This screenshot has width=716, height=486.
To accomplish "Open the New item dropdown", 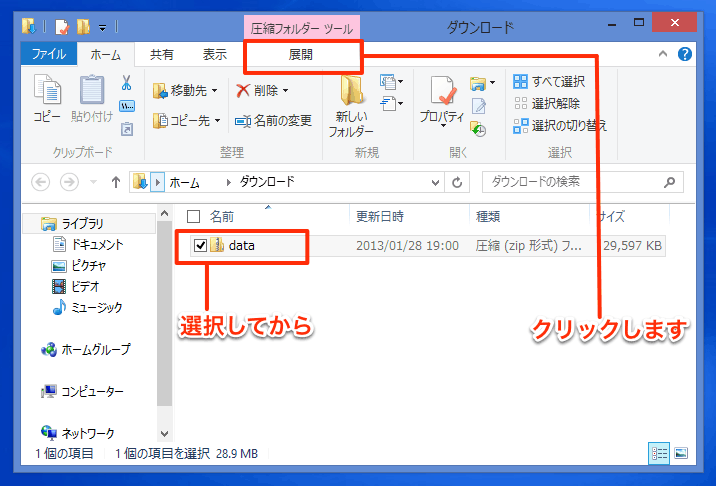I will [391, 82].
